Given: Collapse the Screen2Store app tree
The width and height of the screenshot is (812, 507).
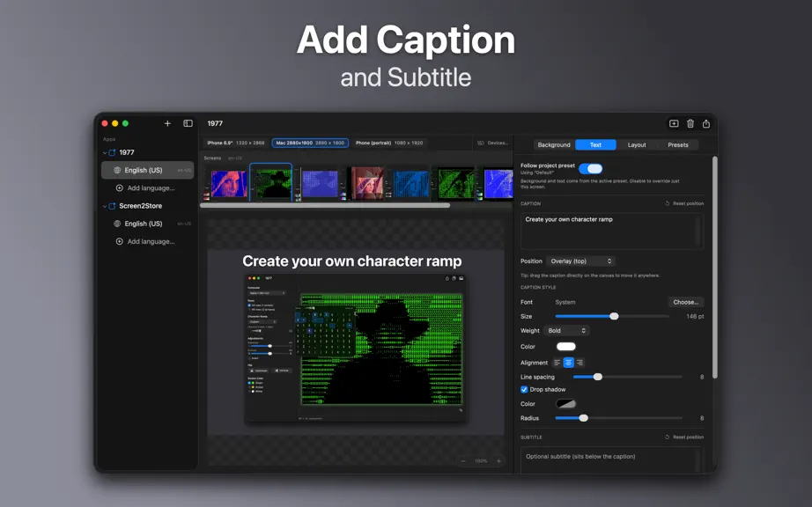Looking at the screenshot, I should [105, 206].
